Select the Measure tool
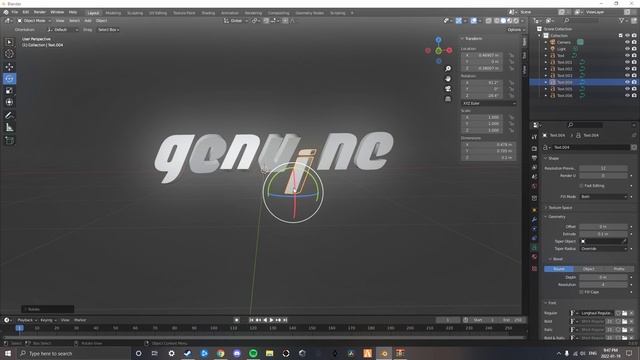This screenshot has height=360, width=640. 9,128
